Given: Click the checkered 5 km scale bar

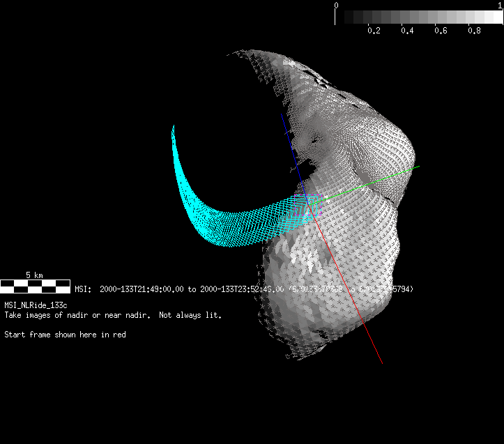Looking at the screenshot, I should coord(35,286).
